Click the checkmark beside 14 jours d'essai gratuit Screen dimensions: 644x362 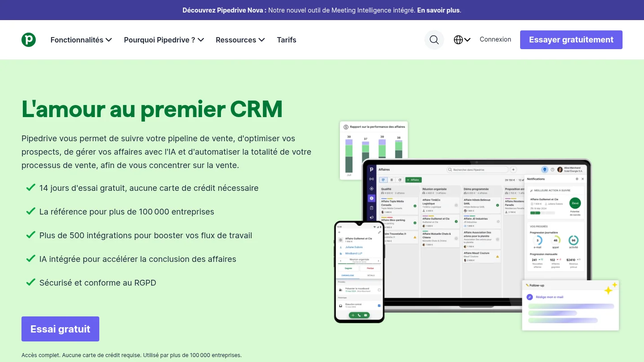tap(30, 188)
